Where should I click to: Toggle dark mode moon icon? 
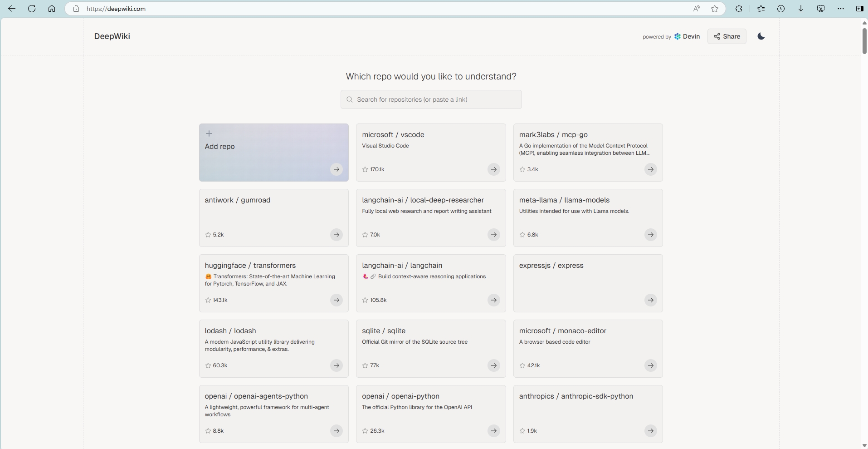point(761,36)
